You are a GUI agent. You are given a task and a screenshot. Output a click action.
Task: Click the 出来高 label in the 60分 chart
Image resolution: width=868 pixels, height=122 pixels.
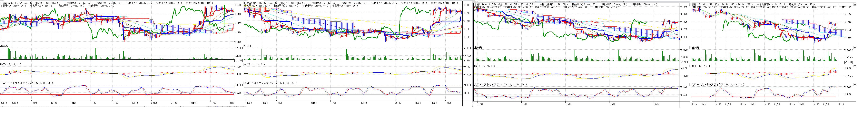tap(695, 48)
